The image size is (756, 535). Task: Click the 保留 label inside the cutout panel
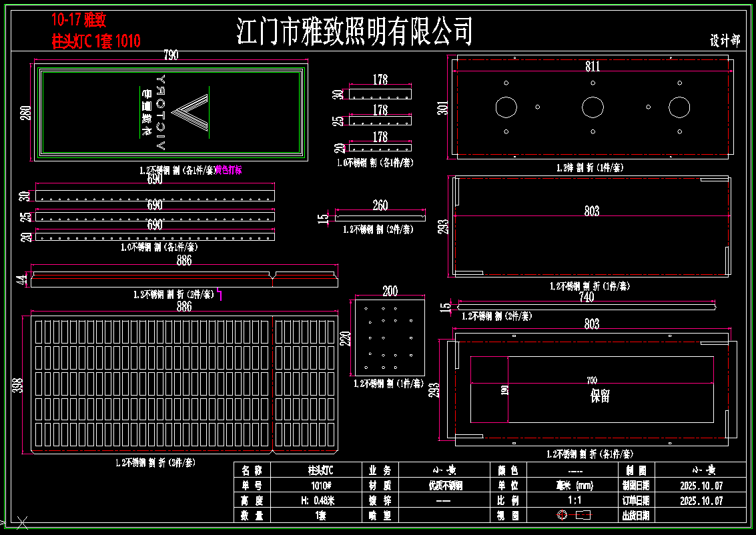(x=600, y=396)
